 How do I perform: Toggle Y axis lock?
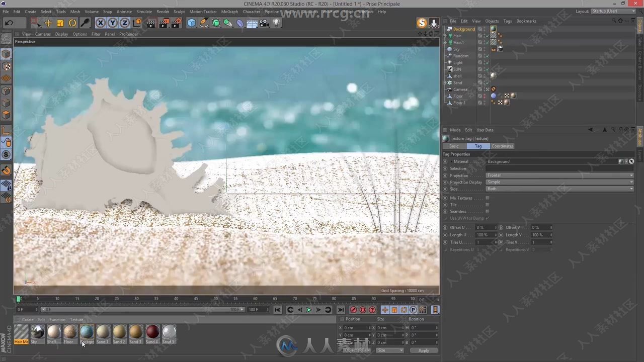tap(113, 23)
